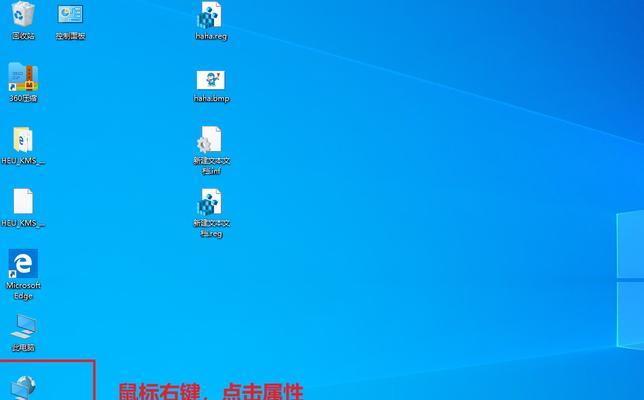This screenshot has width=644, height=400.
Task: Click the 'haha.reg' file name label
Action: pos(211,36)
